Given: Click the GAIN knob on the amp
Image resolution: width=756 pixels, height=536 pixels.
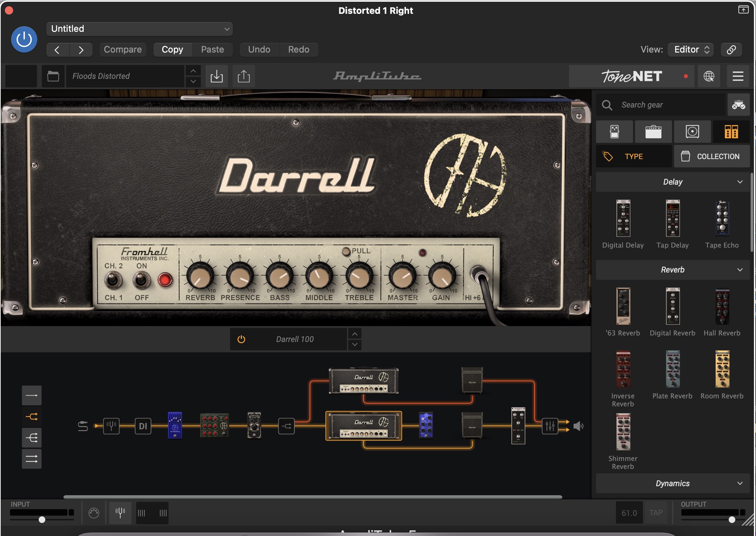Looking at the screenshot, I should click(442, 276).
